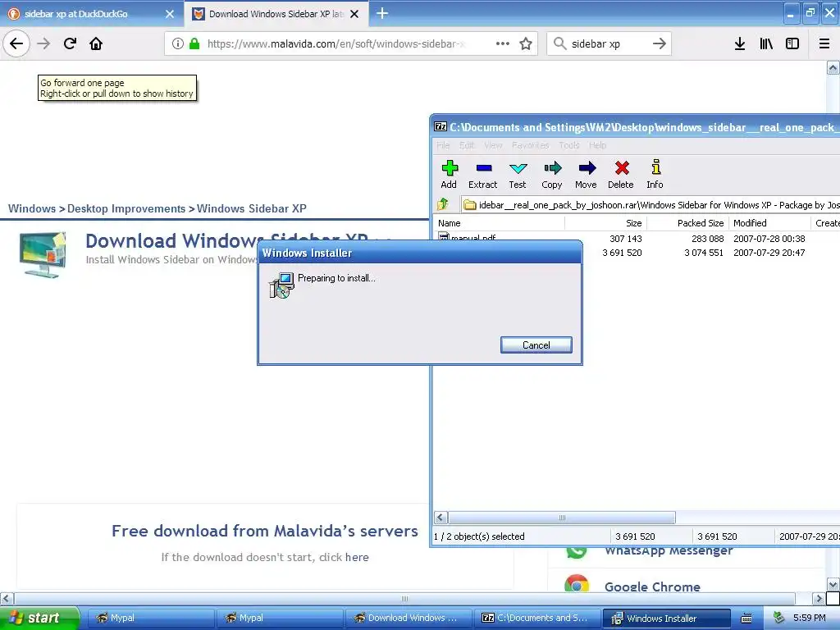Follow the 'Windows Sidebar XP' breadcrumb link
The height and width of the screenshot is (630, 840).
point(252,208)
